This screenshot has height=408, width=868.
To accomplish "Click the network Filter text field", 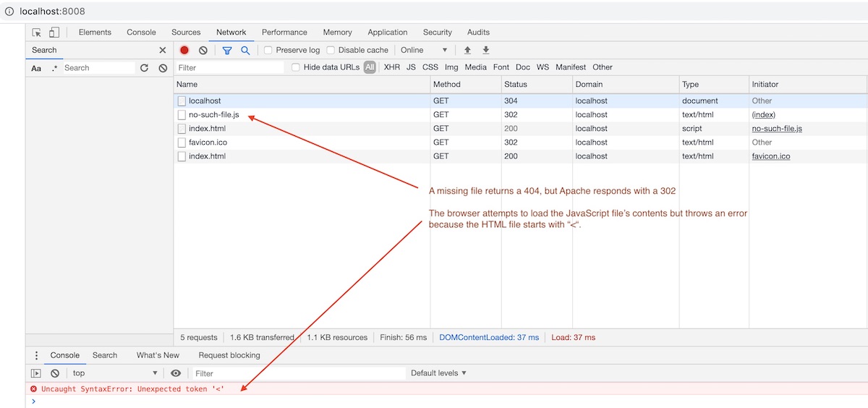I will pos(230,67).
